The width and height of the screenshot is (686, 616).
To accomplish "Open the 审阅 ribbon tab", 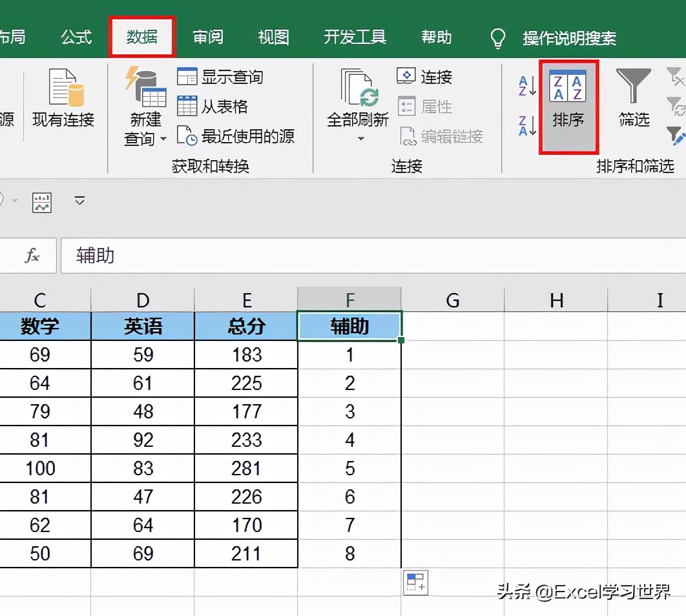I will point(208,37).
